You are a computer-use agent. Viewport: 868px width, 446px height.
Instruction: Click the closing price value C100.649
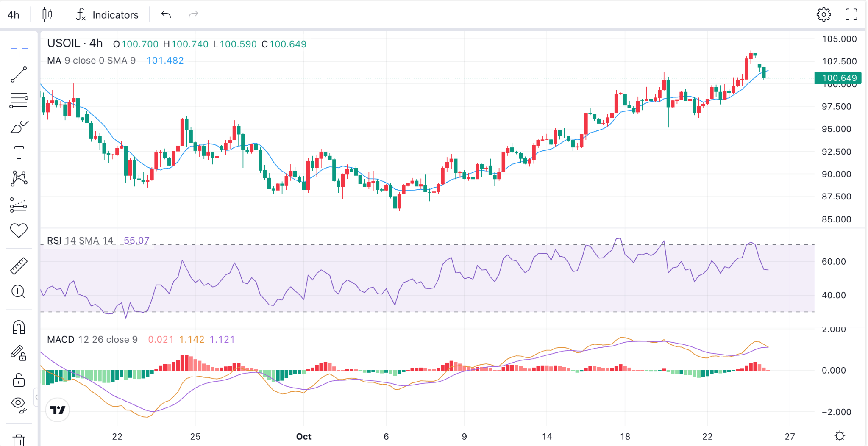(284, 44)
